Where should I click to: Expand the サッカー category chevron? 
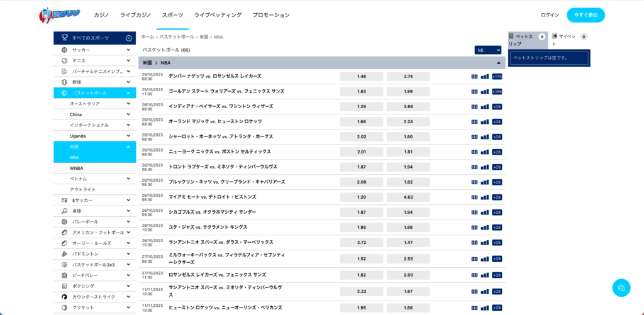click(x=128, y=50)
